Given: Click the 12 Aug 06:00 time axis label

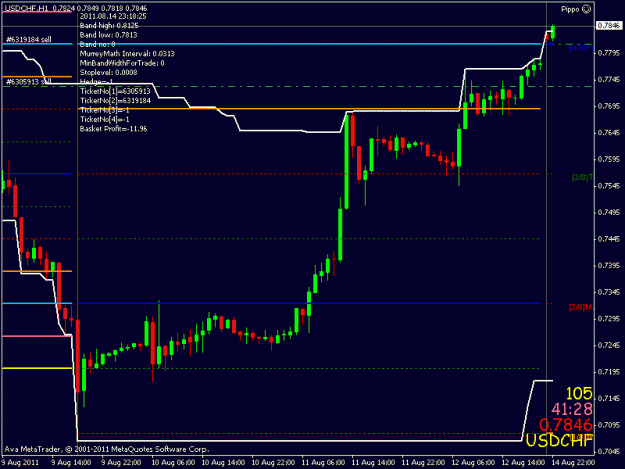Looking at the screenshot, I should tap(473, 463).
